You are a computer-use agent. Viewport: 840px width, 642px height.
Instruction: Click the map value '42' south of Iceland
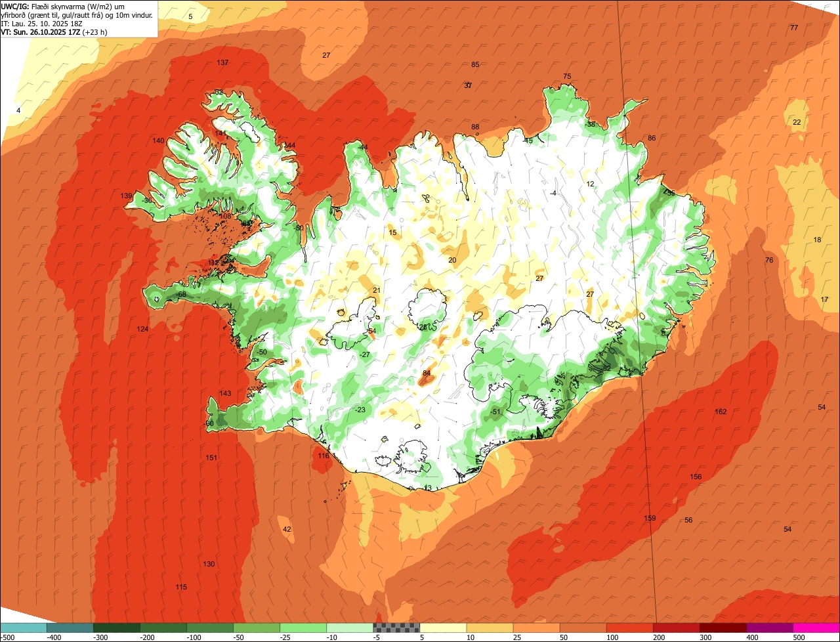click(x=287, y=529)
